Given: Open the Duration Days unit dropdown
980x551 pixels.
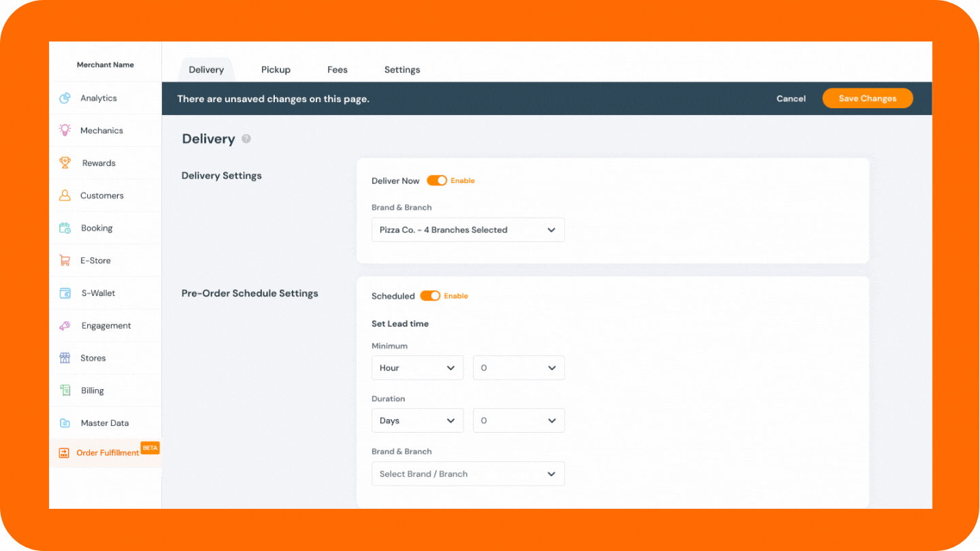Looking at the screenshot, I should click(x=417, y=421).
